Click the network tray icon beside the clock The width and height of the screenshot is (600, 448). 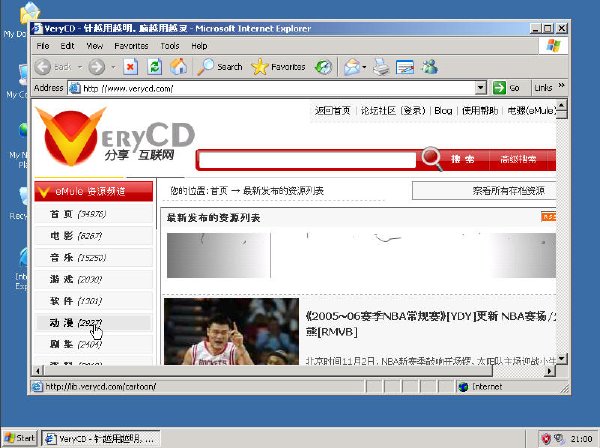tap(559, 439)
